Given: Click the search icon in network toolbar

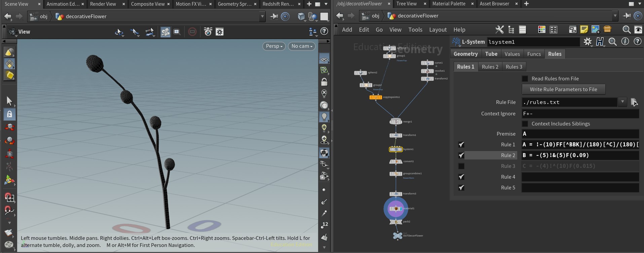Looking at the screenshot, I should [x=626, y=30].
